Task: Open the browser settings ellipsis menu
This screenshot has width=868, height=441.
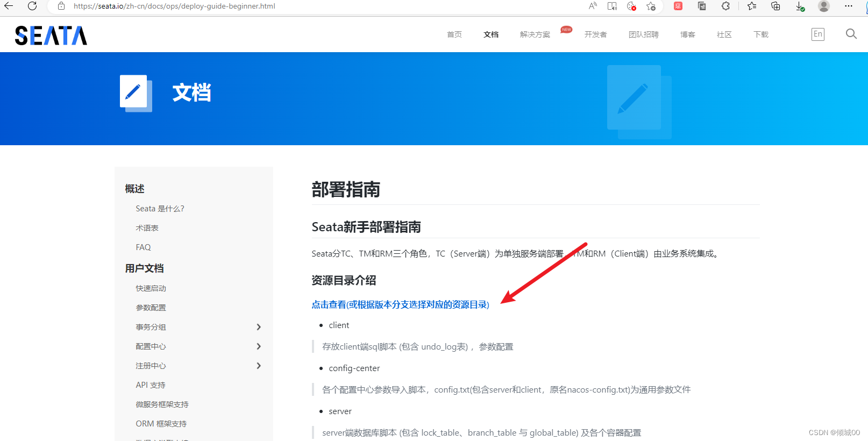Action: 849,6
